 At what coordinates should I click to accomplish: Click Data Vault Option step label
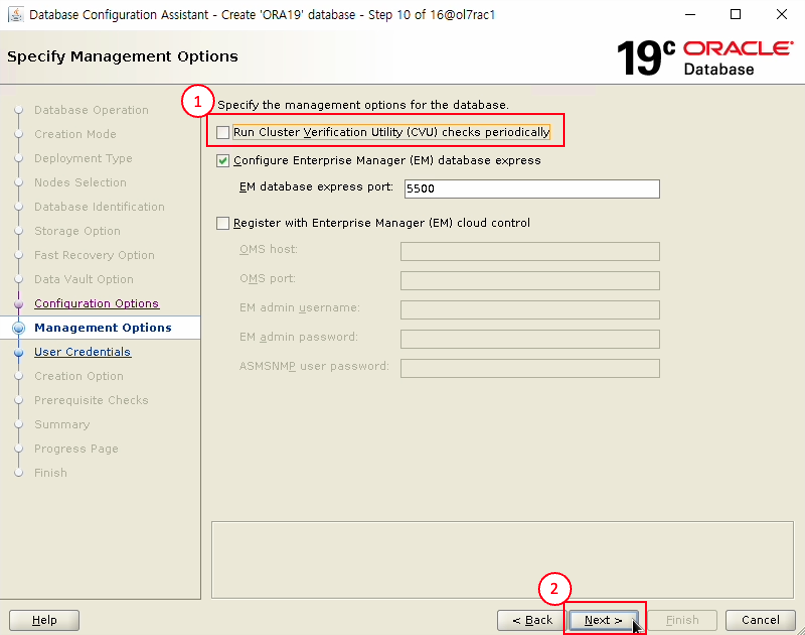pos(84,279)
